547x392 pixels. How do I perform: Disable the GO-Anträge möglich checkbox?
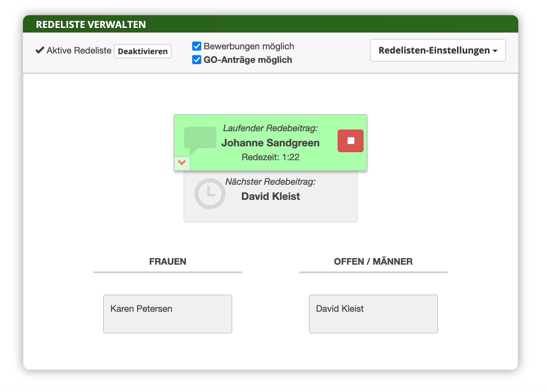coord(197,60)
